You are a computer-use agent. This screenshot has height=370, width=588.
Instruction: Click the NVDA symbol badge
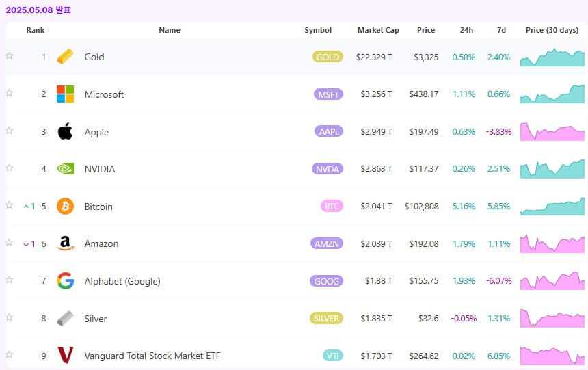[328, 169]
